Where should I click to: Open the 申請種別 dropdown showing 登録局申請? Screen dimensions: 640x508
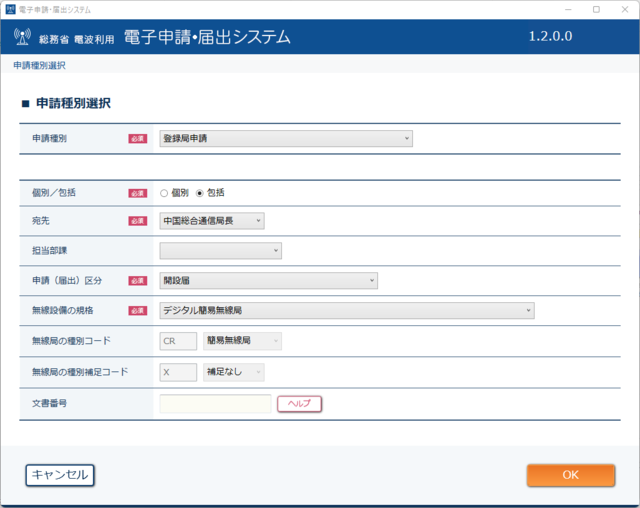pos(286,138)
